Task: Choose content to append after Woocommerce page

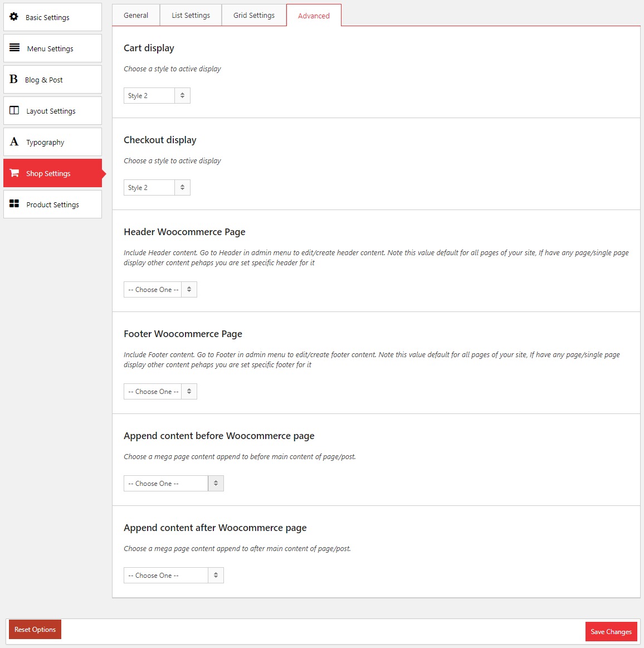Action: 173,576
